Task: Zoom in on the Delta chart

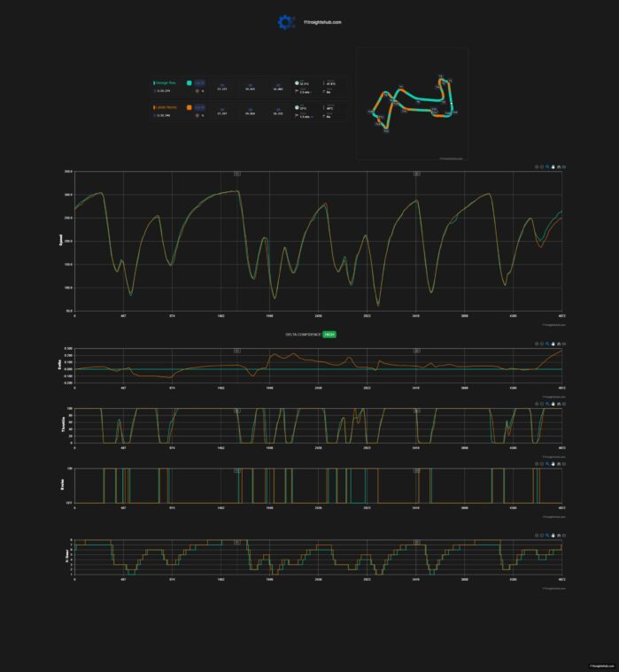Action: pyautogui.click(x=537, y=344)
